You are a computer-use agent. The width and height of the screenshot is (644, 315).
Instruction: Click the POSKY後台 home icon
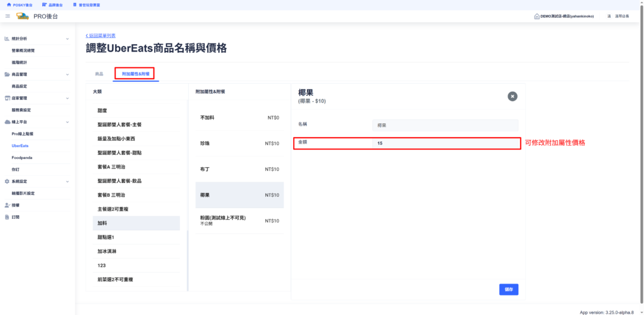tap(9, 4)
